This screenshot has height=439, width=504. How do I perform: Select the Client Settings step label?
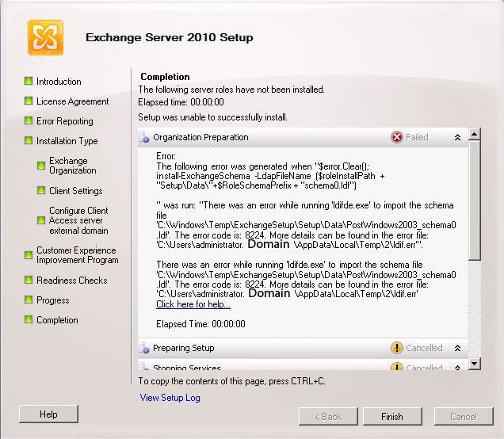click(76, 190)
